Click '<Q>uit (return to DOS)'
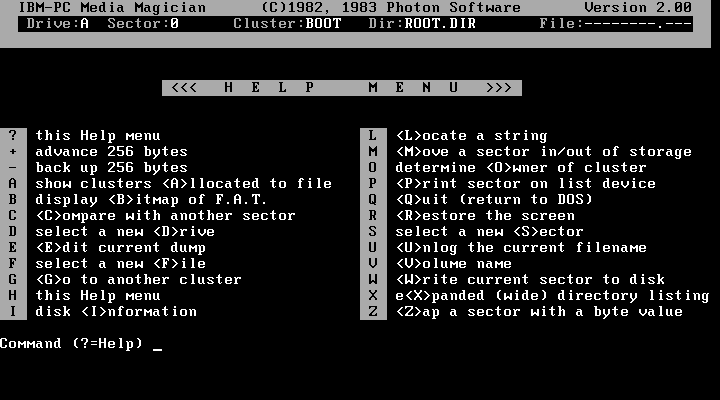Screen dimensions: 720x400 (x=494, y=200)
